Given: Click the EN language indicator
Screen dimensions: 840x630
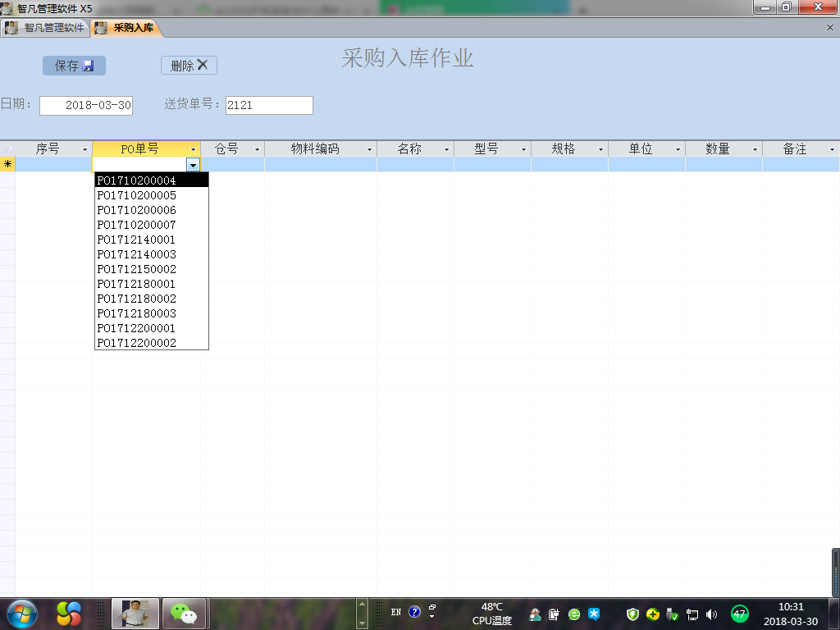Looking at the screenshot, I should pos(396,612).
